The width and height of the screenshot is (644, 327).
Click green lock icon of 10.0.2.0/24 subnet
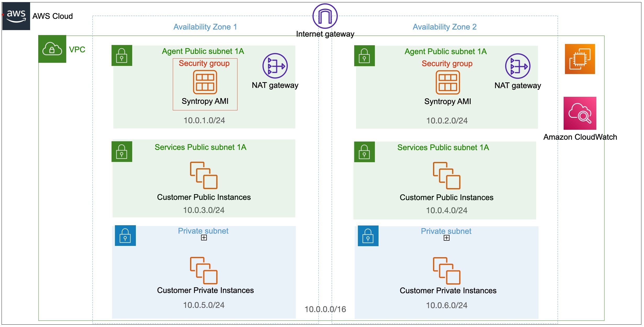[x=364, y=56]
